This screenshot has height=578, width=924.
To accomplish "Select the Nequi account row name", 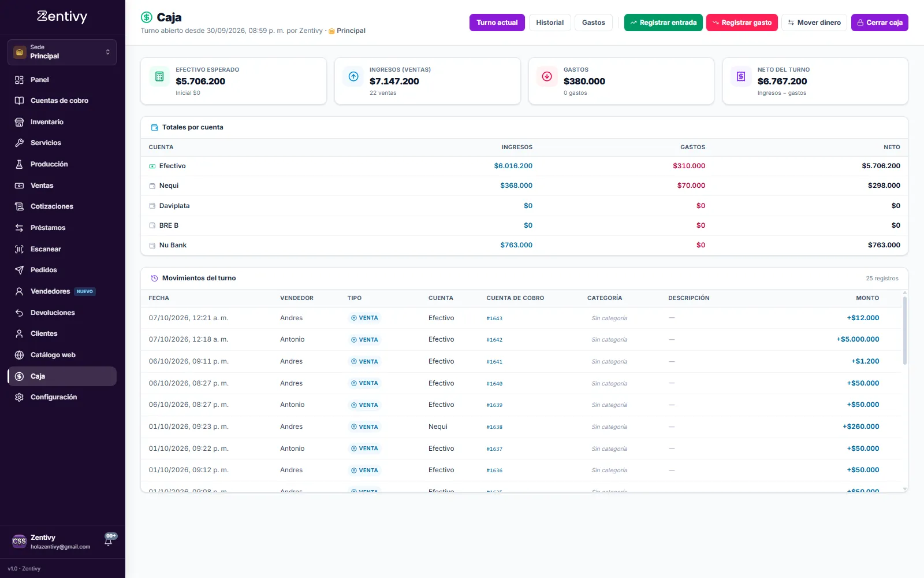I will [169, 186].
